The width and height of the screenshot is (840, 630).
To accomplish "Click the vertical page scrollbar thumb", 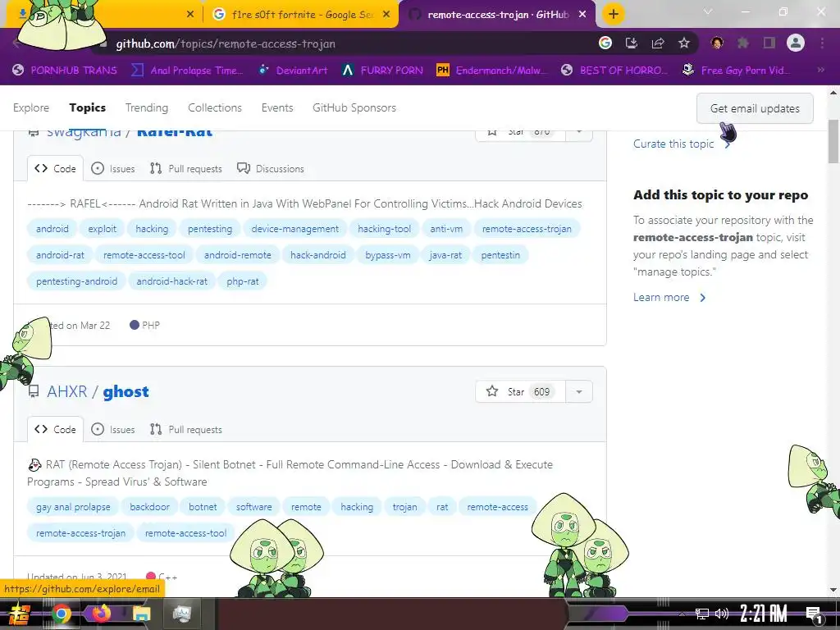I will click(833, 141).
